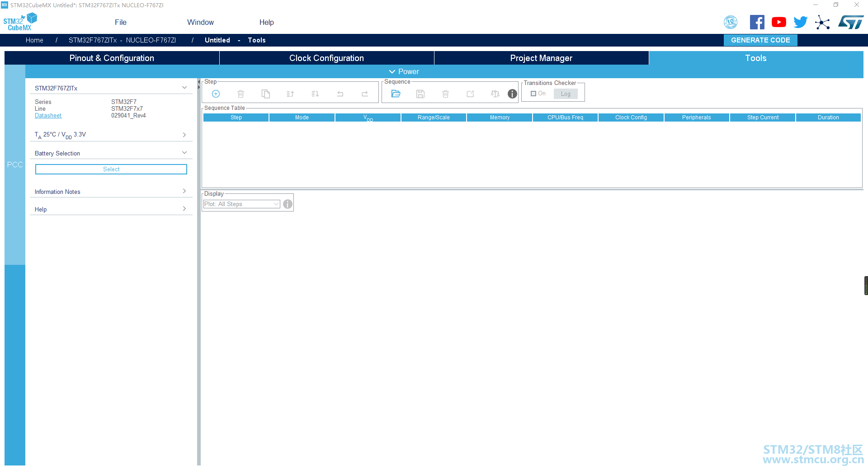
Task: Switch to Project Manager tab
Action: pyautogui.click(x=541, y=58)
